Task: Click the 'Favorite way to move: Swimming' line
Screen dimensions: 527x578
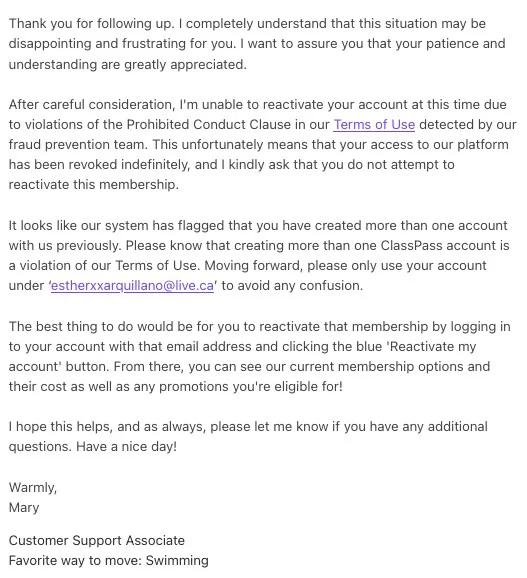Action: point(109,561)
